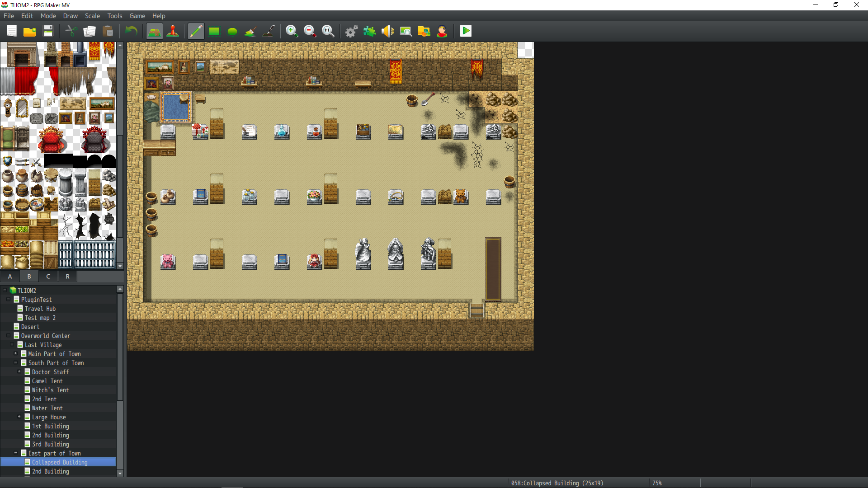Click the Paste clipboard icon
The image size is (868, 488).
(x=108, y=31)
